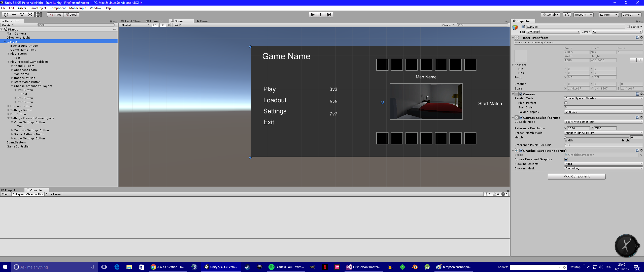The image size is (644, 272).
Task: Open the Screen Match Mode dropdown
Action: point(603,133)
